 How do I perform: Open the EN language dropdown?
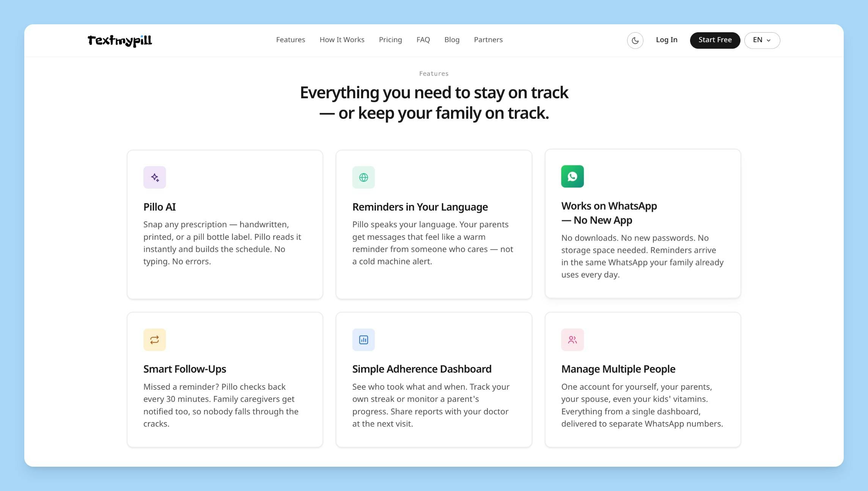point(762,40)
